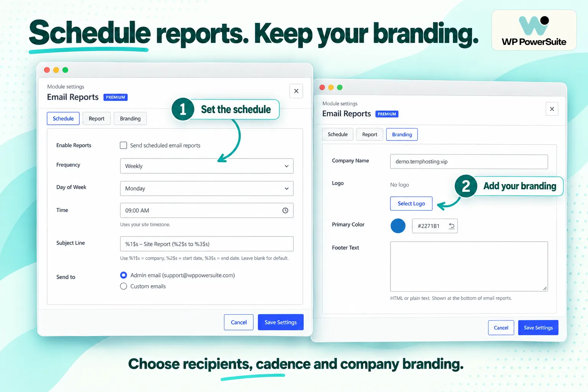Open the Frequency dropdown set to Weekly

207,166
